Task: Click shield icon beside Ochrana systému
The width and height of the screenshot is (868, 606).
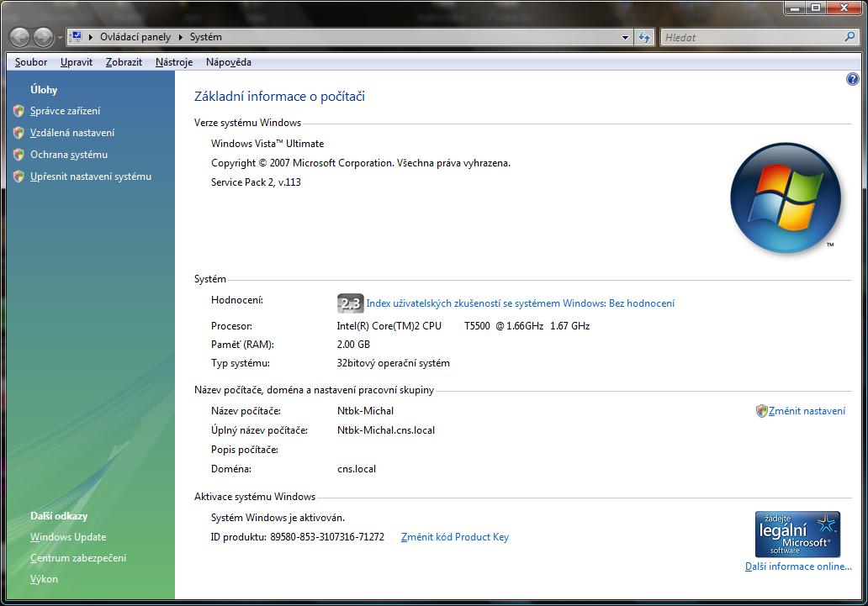Action: pos(19,155)
